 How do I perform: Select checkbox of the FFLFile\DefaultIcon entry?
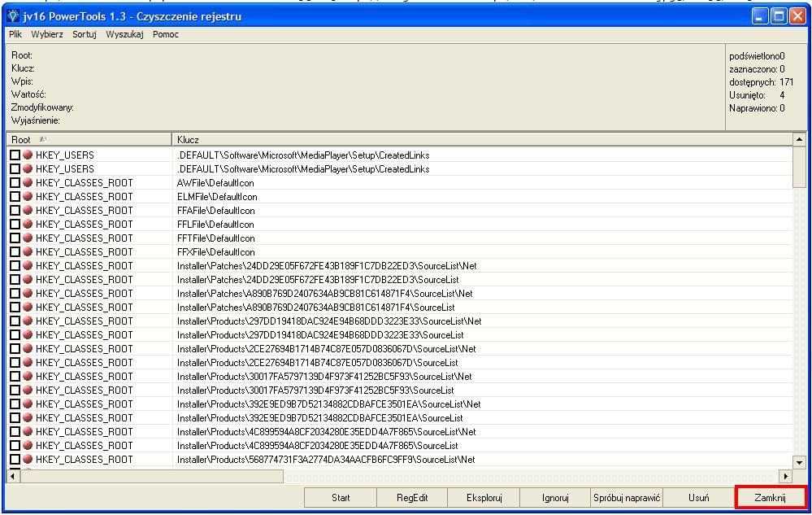pos(15,225)
